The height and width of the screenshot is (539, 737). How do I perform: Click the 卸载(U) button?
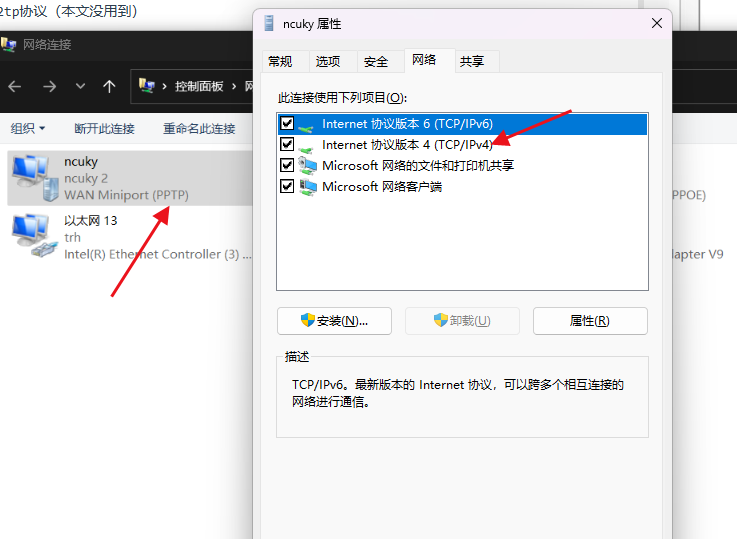[462, 321]
